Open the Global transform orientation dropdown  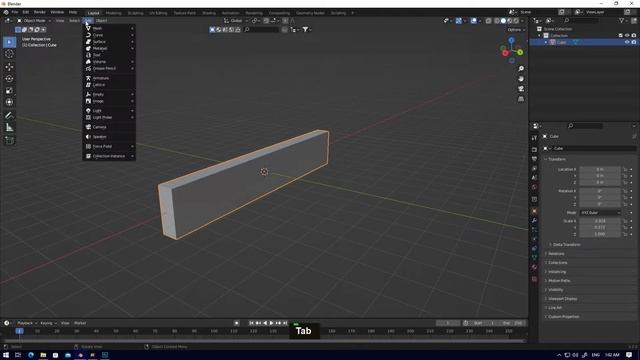[236, 20]
